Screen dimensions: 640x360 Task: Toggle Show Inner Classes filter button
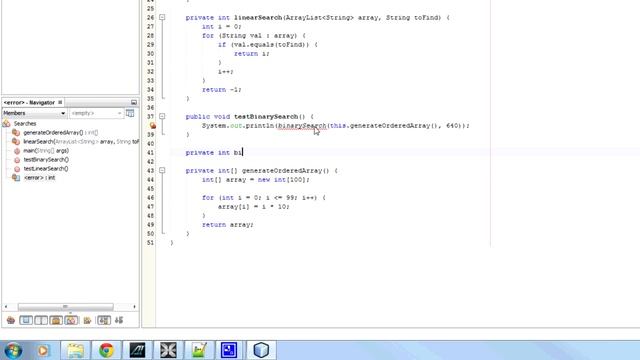[x=71, y=320]
